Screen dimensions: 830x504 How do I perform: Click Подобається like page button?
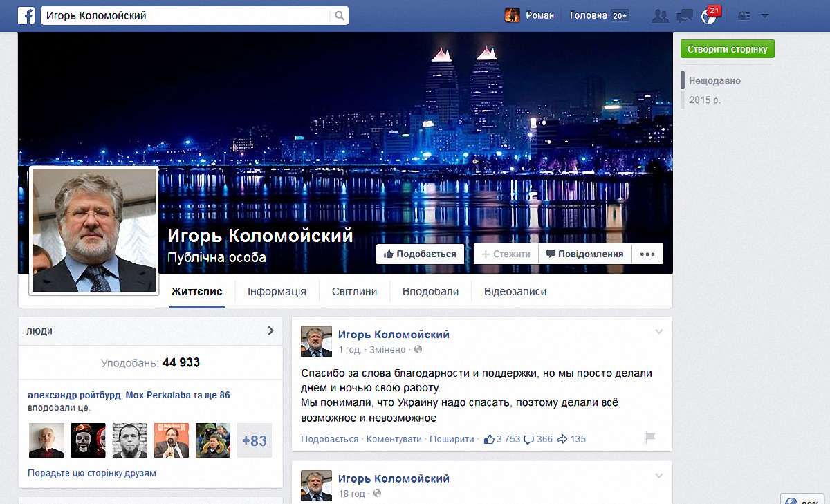click(x=420, y=254)
